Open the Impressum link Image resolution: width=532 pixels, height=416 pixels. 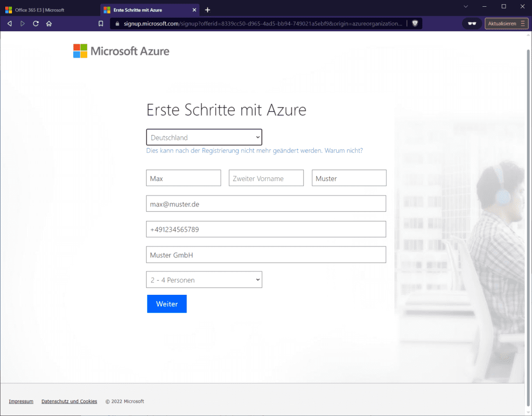point(21,401)
